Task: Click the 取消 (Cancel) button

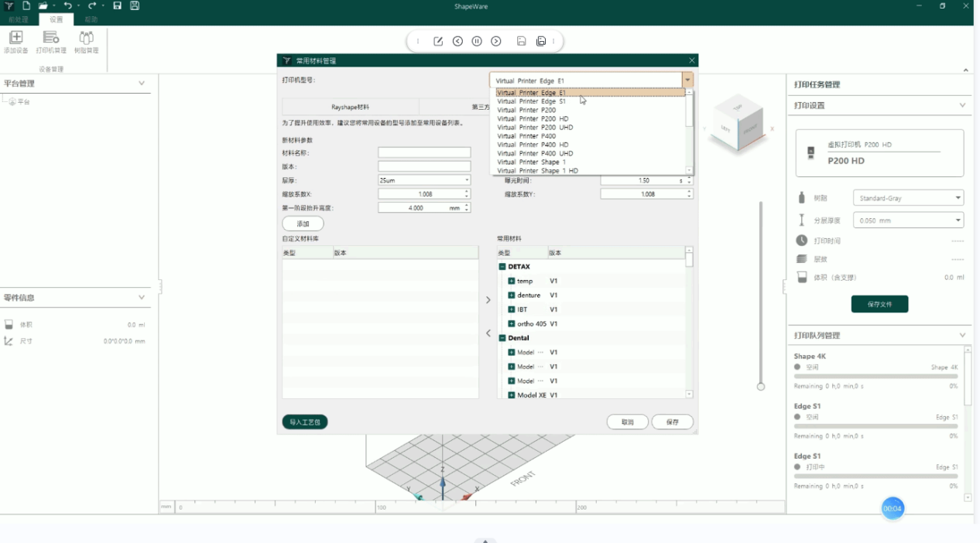Action: tap(627, 422)
